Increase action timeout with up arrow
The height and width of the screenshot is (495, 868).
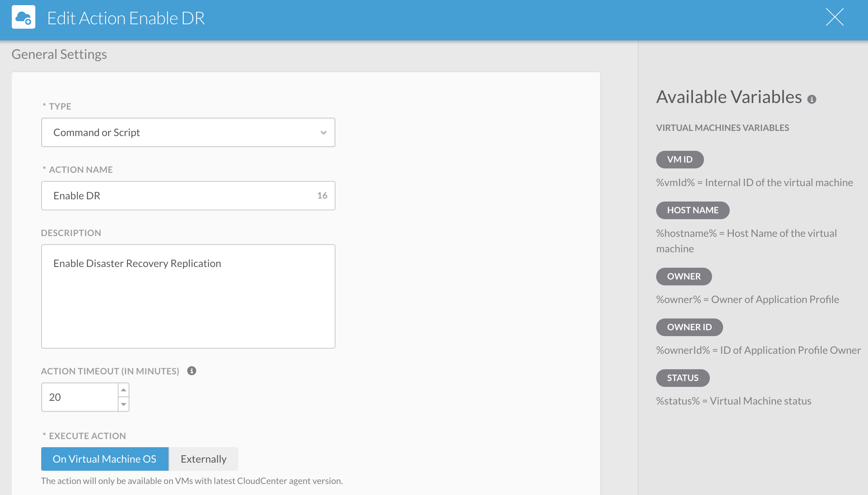point(124,390)
